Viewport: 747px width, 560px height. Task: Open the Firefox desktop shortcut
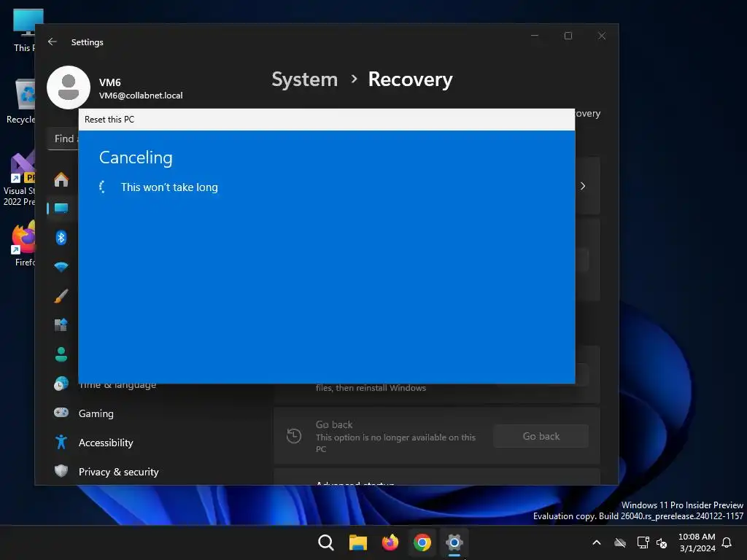pyautogui.click(x=23, y=244)
